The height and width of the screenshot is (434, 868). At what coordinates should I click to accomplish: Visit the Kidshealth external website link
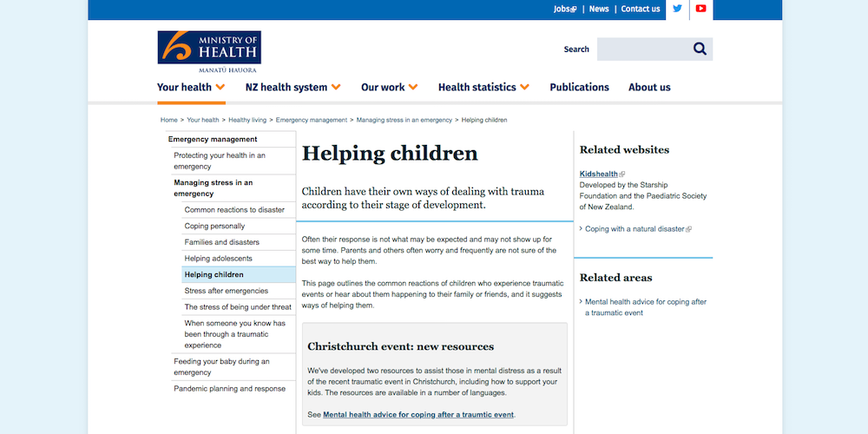599,174
